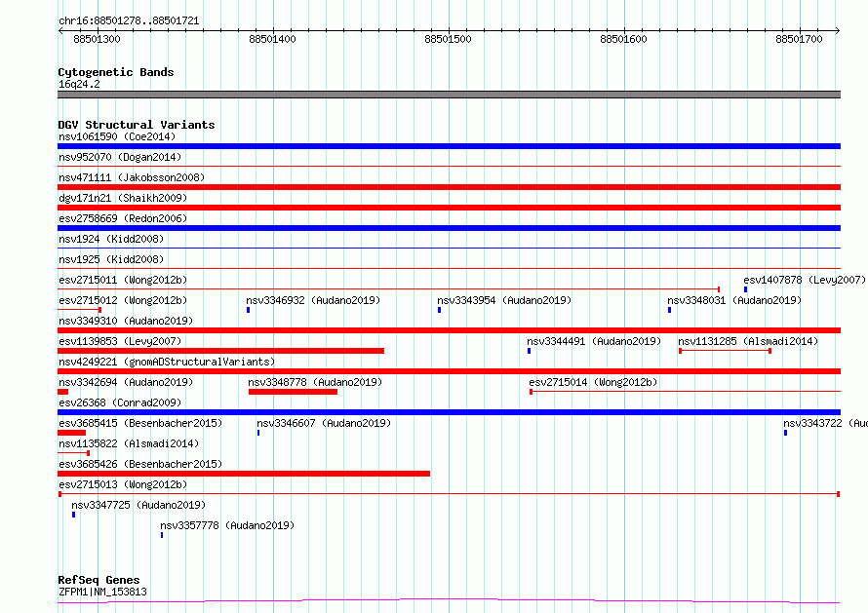Click esv26368 (Conrad2009) label

coord(120,402)
